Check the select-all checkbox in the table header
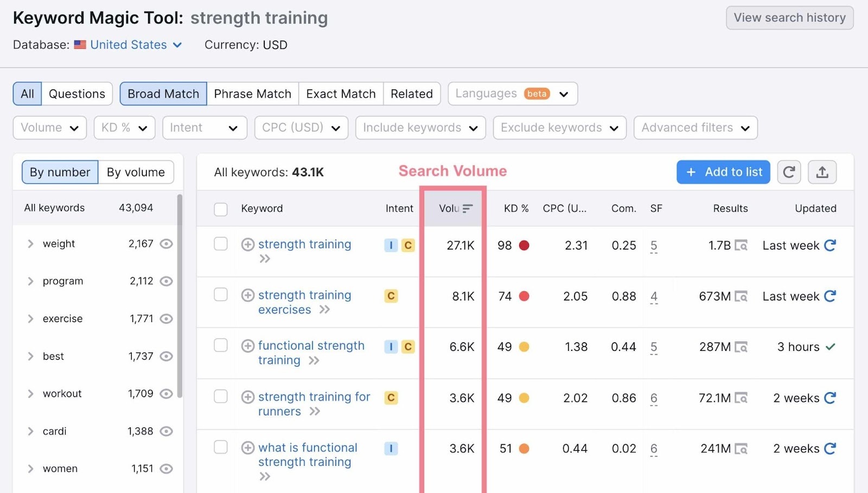This screenshot has width=868, height=493. click(x=220, y=209)
